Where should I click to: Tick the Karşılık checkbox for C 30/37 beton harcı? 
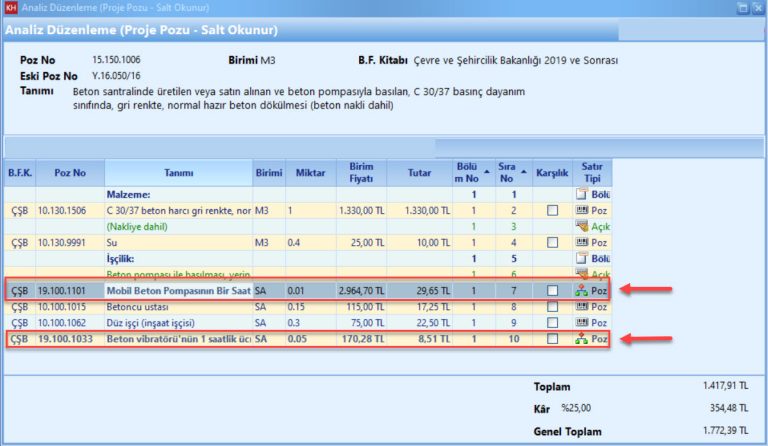point(552,211)
